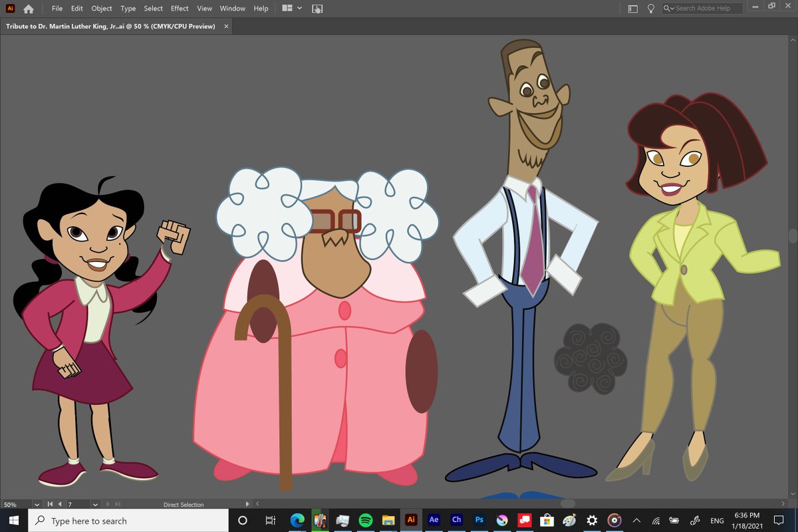This screenshot has height=532, width=798.
Task: Open the Effect menu
Action: tap(180, 9)
